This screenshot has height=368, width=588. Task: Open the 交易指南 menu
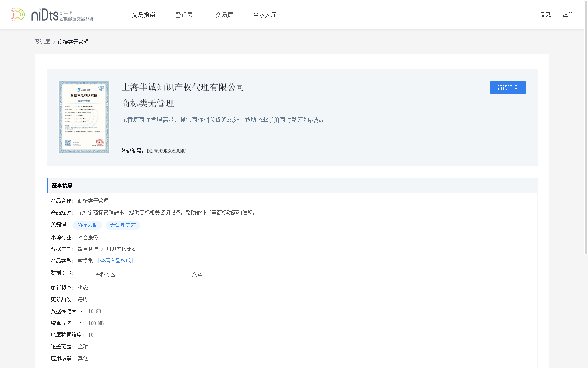point(144,15)
